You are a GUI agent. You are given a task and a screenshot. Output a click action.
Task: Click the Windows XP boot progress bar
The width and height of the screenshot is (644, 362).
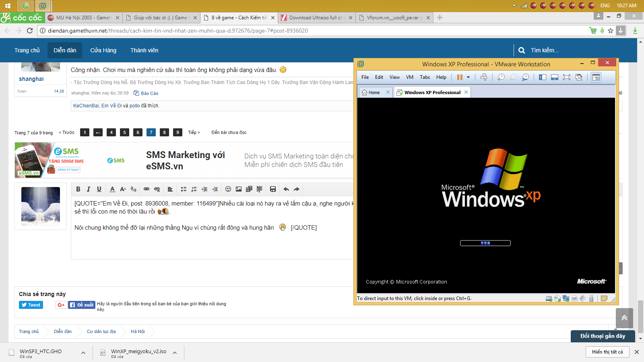pos(485,243)
